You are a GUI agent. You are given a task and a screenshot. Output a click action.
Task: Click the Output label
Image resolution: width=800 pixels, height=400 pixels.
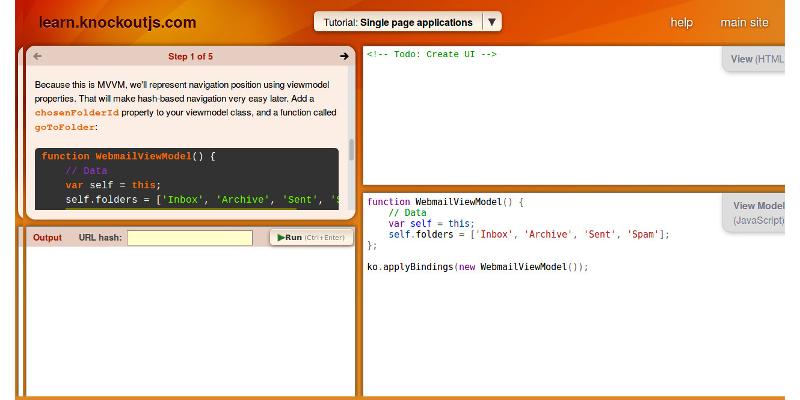pyautogui.click(x=47, y=238)
